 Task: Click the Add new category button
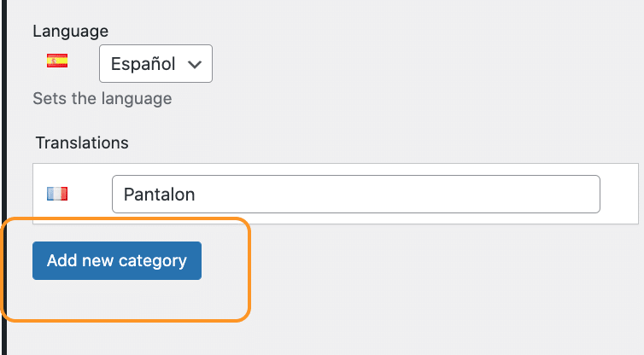pos(117,260)
